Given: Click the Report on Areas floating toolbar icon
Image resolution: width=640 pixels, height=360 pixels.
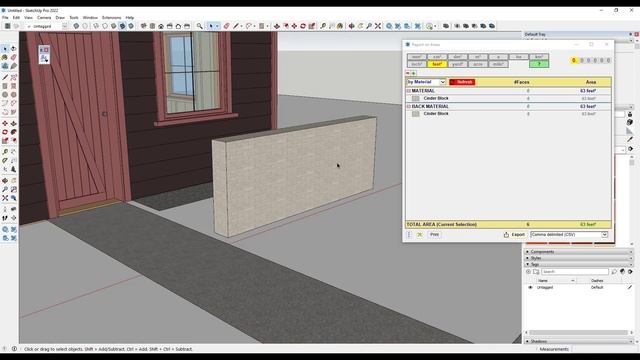Looking at the screenshot, I should [44, 59].
